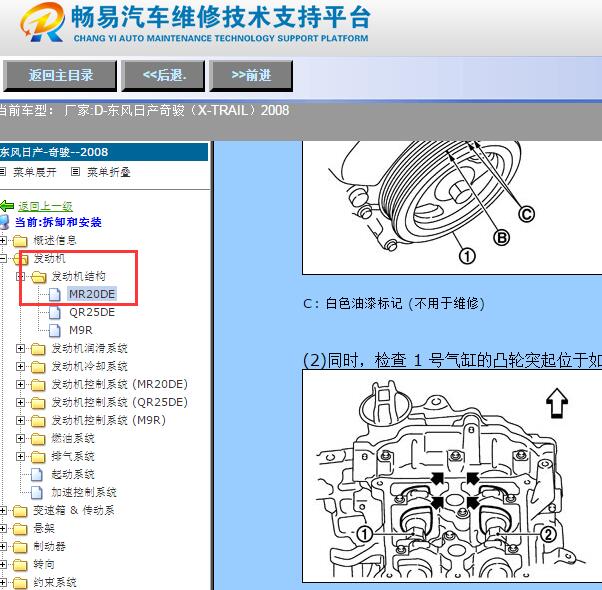Image resolution: width=602 pixels, height=590 pixels.
Task: Expand 发动机控制系统 (MR20DE) node
Action: tap(20, 384)
